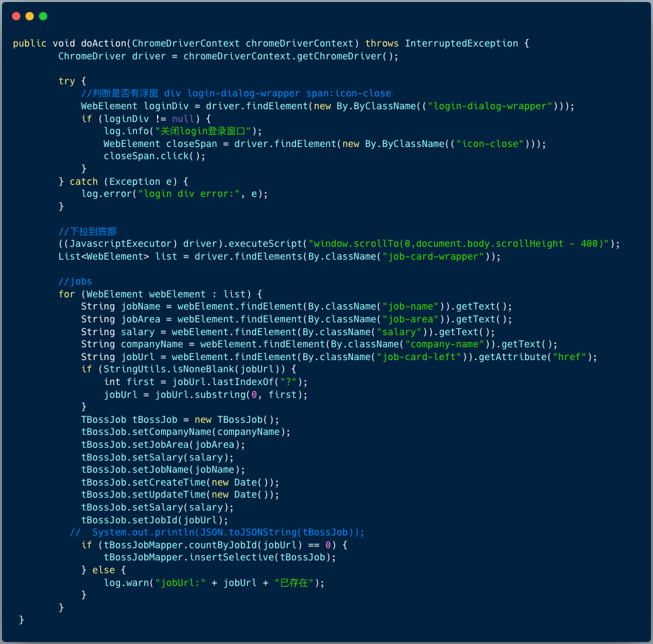653x644 pixels.
Task: Click the "job-card-left" string literal
Action: [419, 357]
